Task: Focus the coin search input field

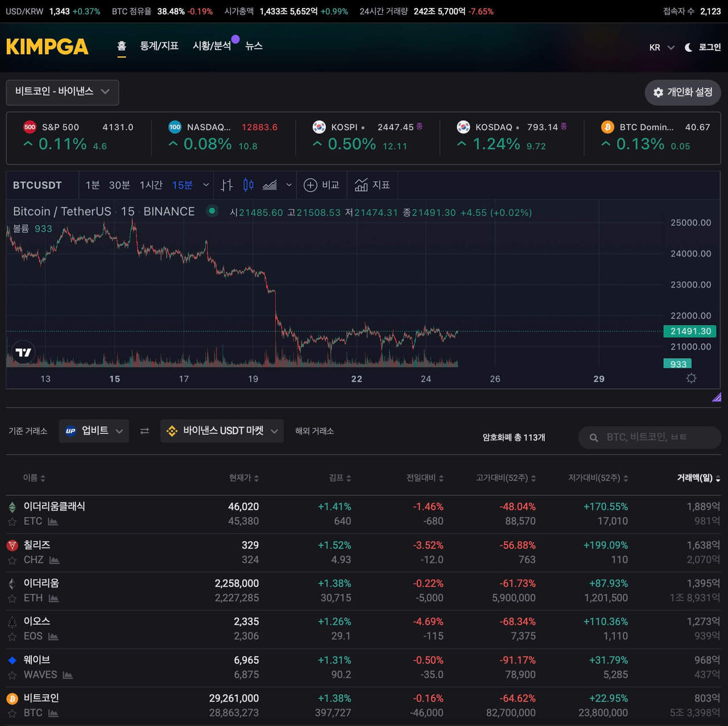Action: tap(650, 438)
